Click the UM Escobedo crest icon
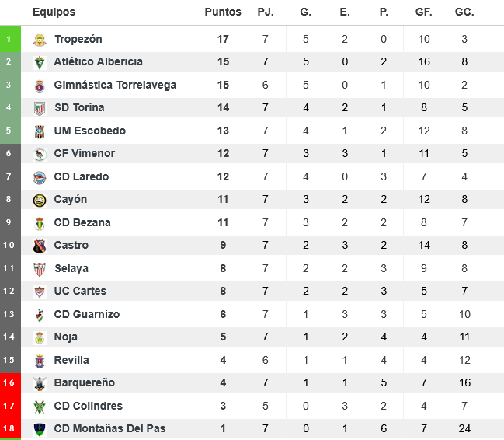This screenshot has width=504, height=440. [x=40, y=131]
